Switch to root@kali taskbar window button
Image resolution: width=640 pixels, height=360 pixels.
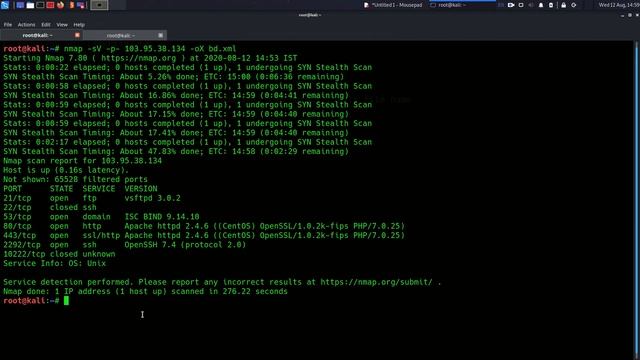tap(462, 5)
